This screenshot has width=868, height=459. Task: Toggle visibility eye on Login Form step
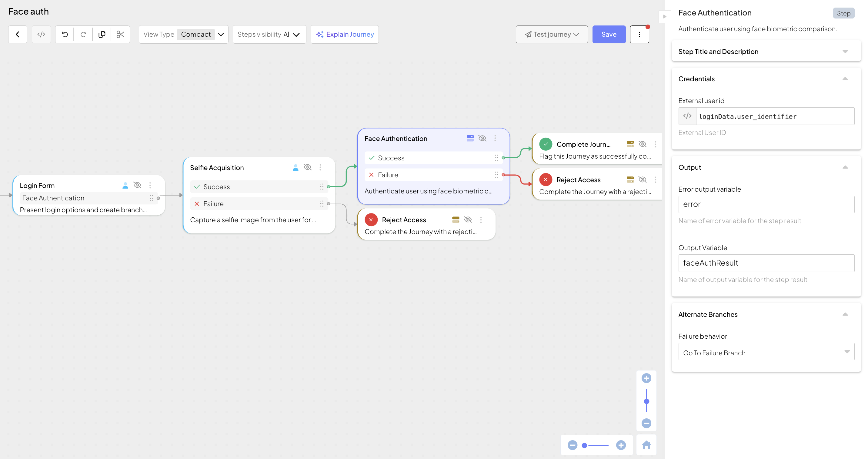137,185
